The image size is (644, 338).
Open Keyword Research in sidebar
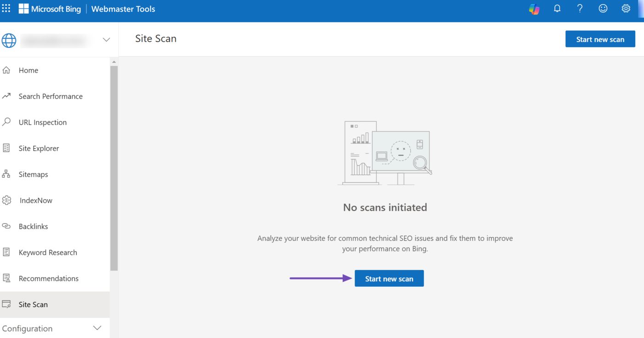48,252
